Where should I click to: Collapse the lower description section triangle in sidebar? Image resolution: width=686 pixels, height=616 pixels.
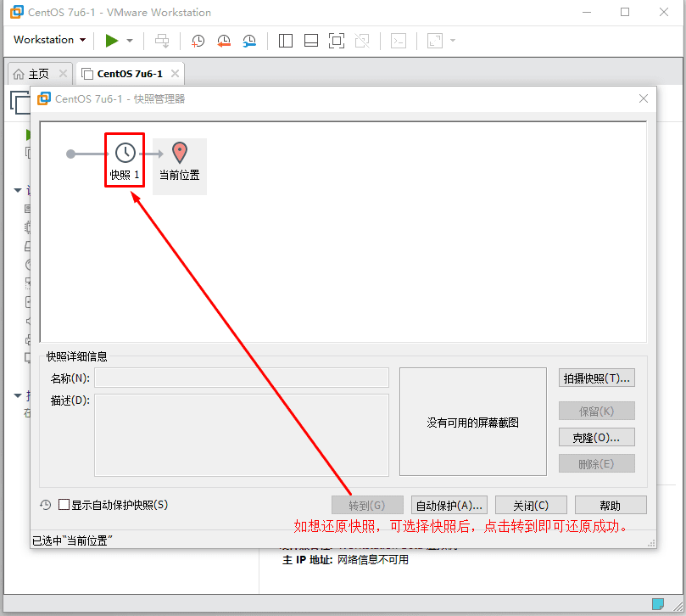(18, 395)
